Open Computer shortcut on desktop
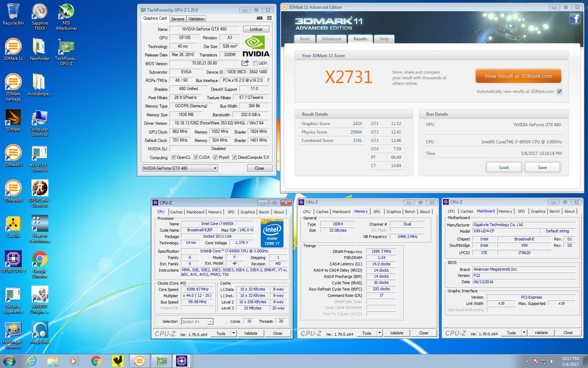Screen dimensions: 588x368 (40, 123)
